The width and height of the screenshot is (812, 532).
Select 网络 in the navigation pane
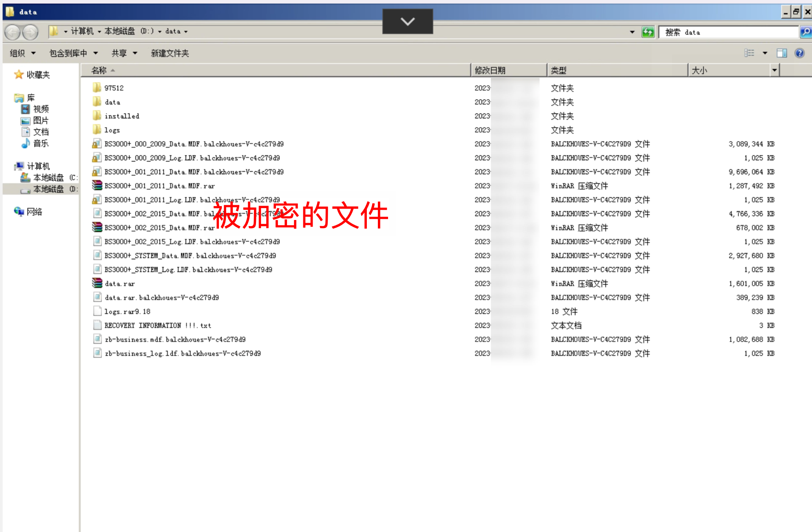pyautogui.click(x=34, y=212)
